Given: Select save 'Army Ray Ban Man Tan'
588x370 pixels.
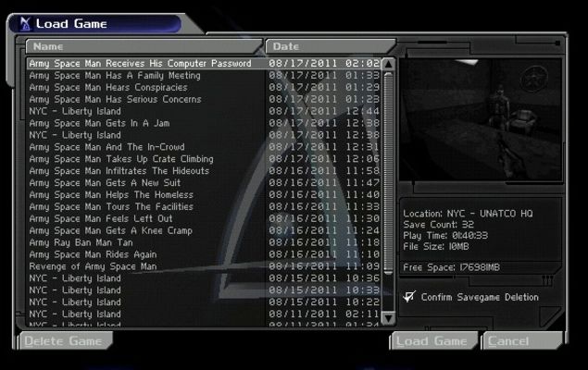Looking at the screenshot, I should (204, 242).
